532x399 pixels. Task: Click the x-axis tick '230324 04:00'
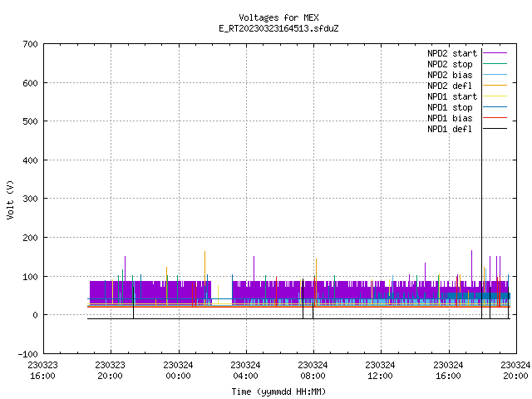point(245,371)
